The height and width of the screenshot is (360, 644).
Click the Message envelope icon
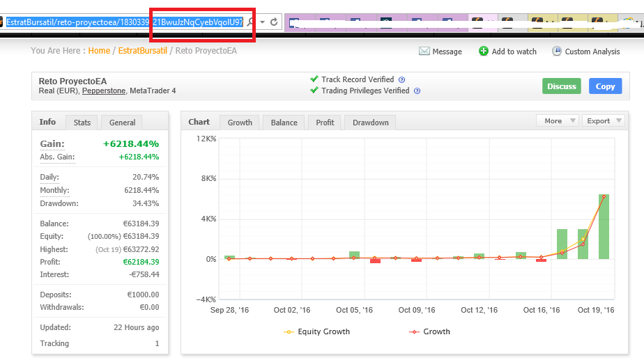click(x=424, y=52)
